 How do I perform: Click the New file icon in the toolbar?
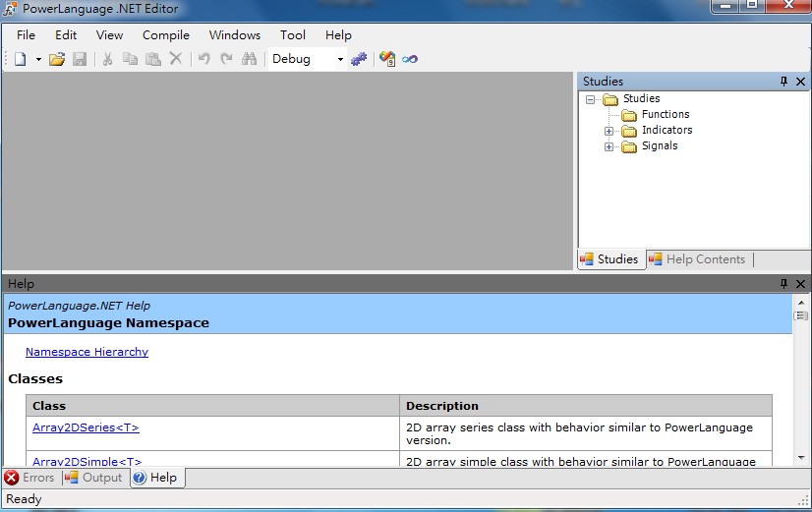click(x=21, y=59)
